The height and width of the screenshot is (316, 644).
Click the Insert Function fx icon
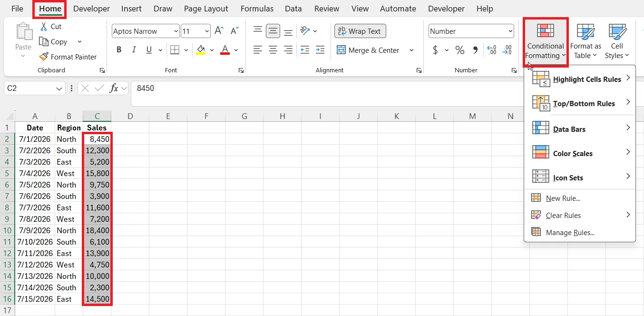coord(114,88)
